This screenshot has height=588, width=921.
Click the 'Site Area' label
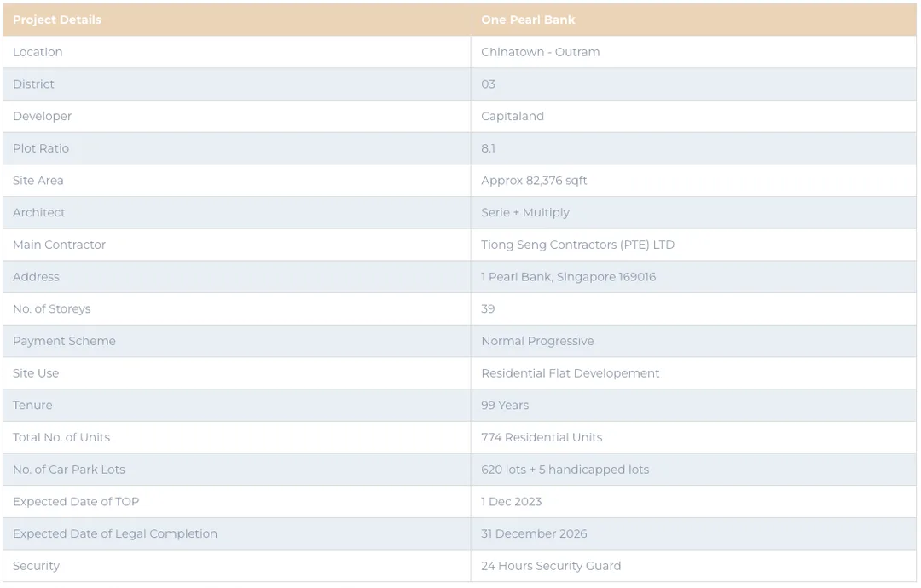38,181
